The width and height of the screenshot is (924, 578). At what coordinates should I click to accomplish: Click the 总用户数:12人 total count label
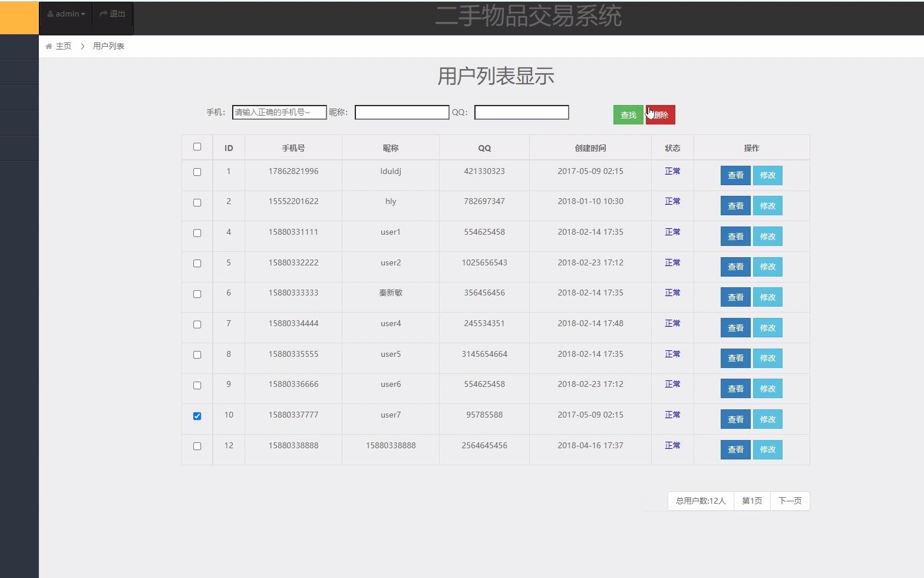[x=701, y=501]
